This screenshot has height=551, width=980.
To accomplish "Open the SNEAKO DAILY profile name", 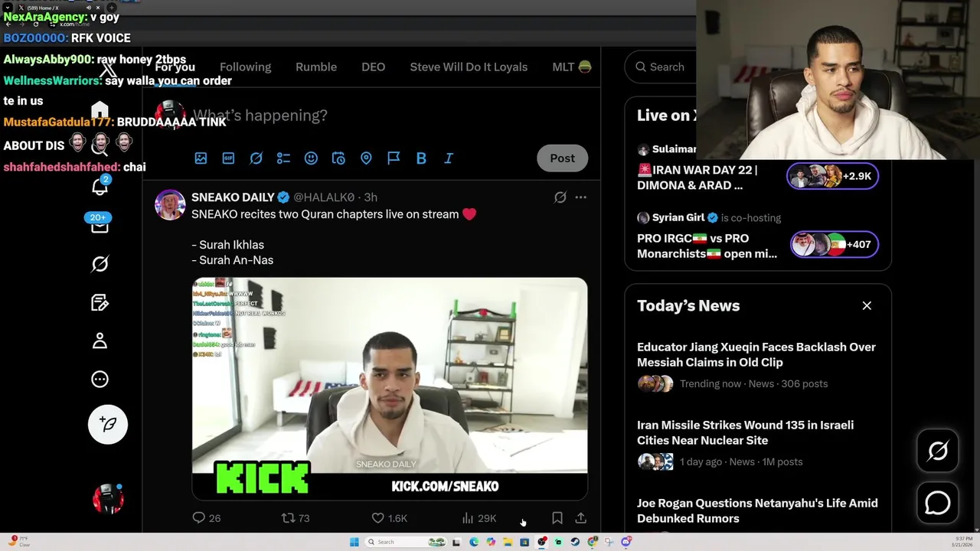I will point(233,197).
